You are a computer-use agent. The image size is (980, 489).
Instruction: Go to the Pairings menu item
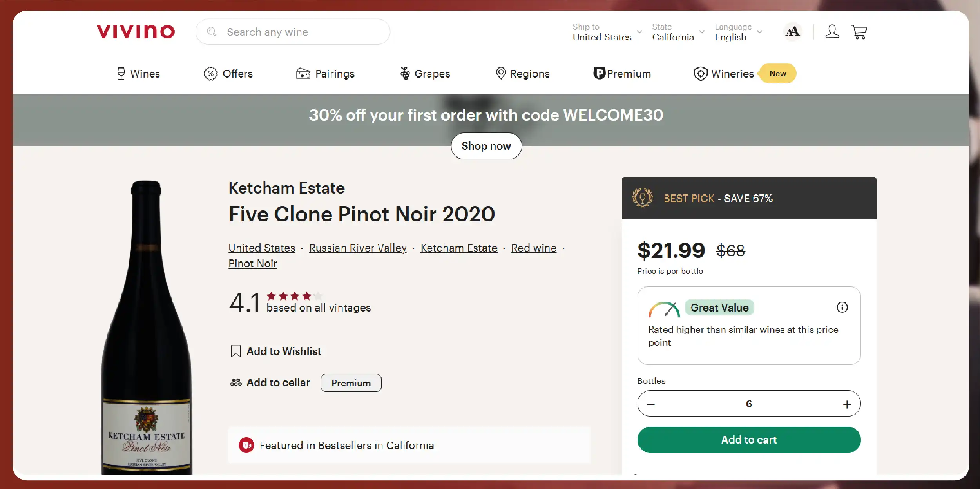(325, 74)
